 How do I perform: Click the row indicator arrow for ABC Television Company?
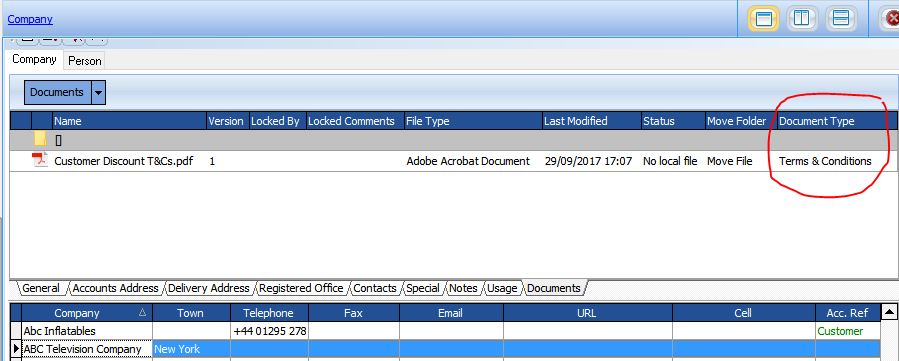click(x=16, y=348)
